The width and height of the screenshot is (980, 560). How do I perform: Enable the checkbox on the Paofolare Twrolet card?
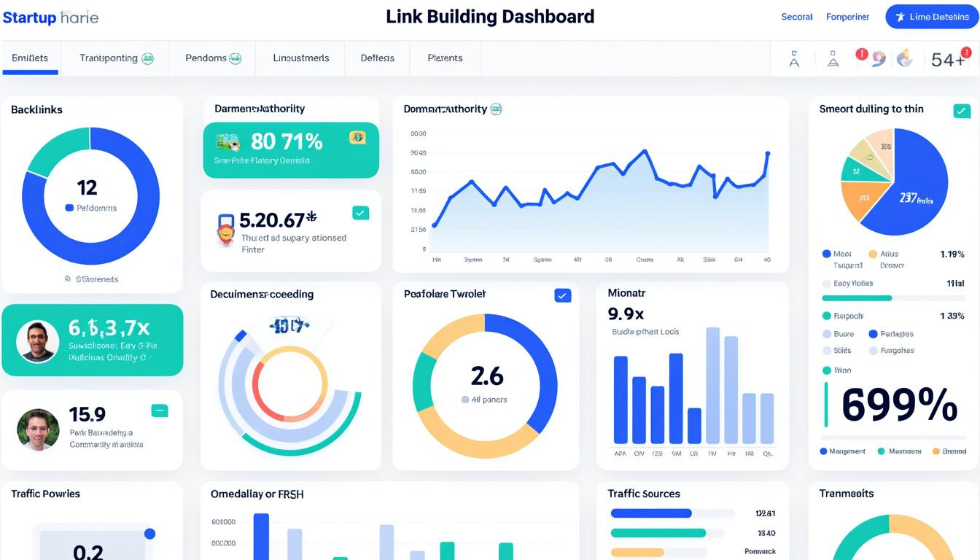coord(561,295)
